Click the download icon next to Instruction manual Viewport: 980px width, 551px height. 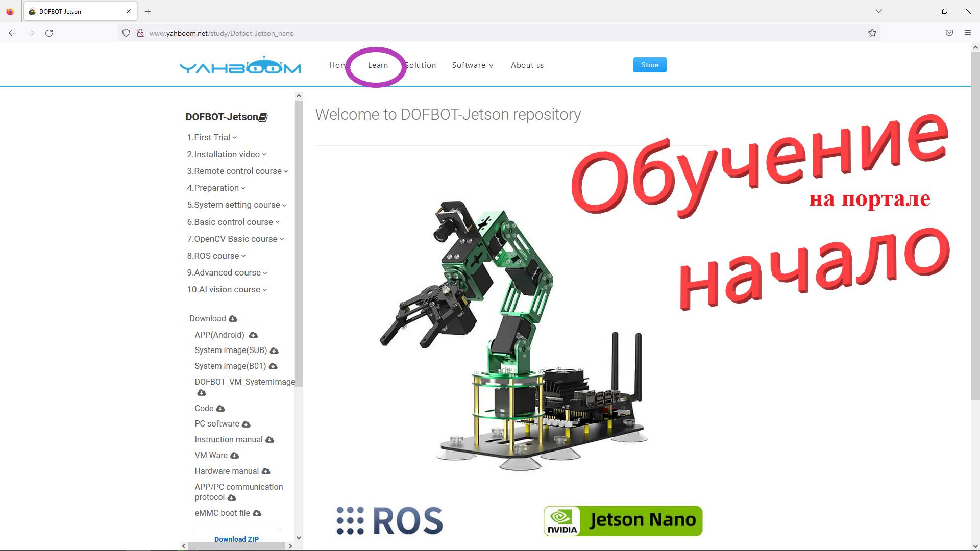point(269,440)
